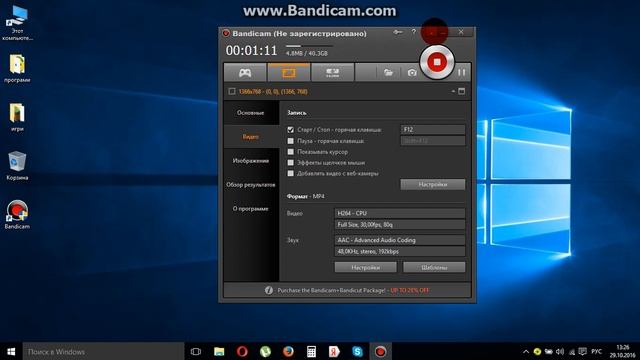640x360 pixels.
Task: Open Calculator from the taskbar
Action: (x=311, y=351)
